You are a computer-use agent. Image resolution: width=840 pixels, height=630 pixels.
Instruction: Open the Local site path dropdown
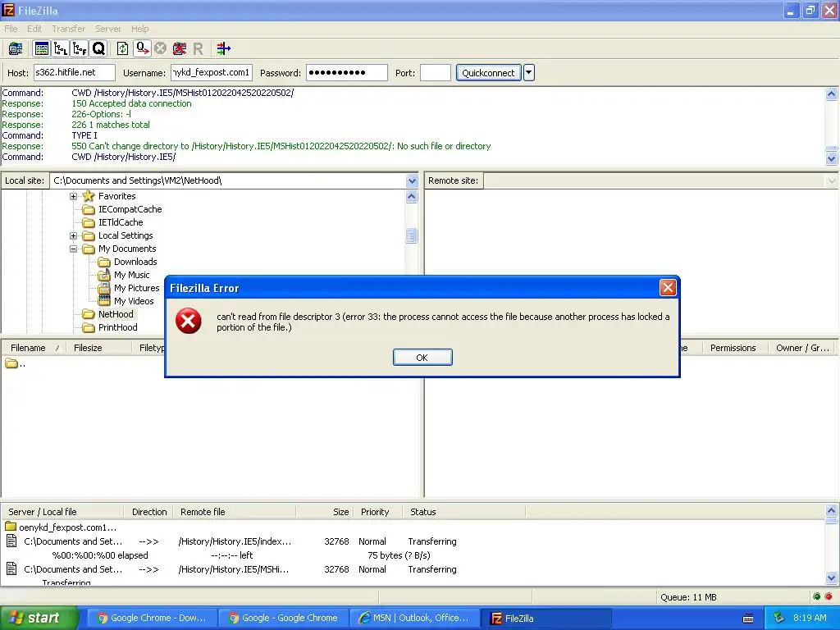click(412, 180)
